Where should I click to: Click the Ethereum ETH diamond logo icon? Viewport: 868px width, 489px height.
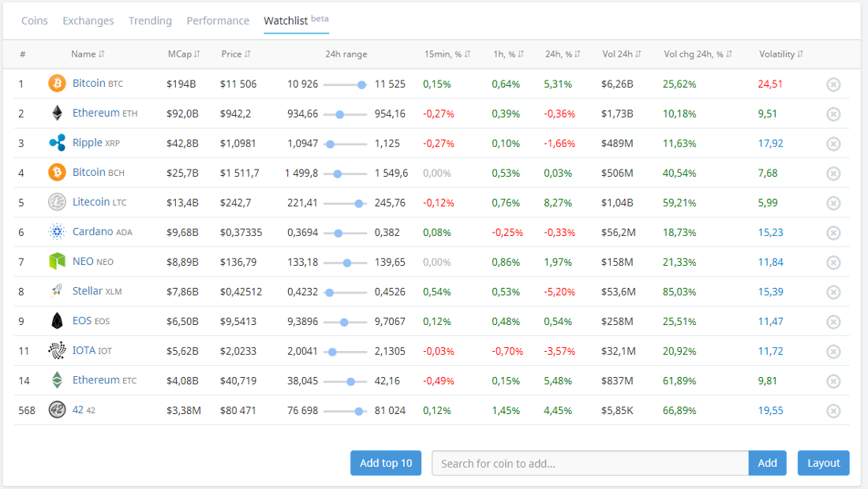57,114
